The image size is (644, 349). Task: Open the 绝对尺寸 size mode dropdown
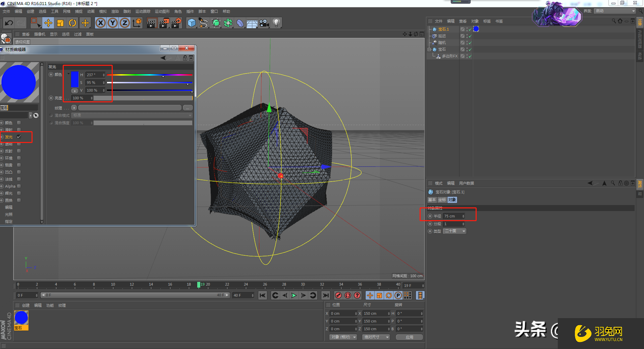pos(376,337)
